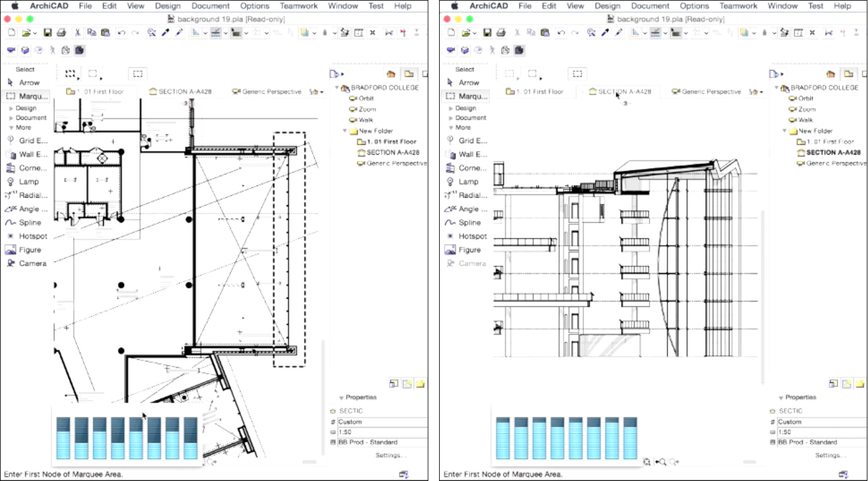Click the 1:50 scale field in left window

tap(382, 432)
